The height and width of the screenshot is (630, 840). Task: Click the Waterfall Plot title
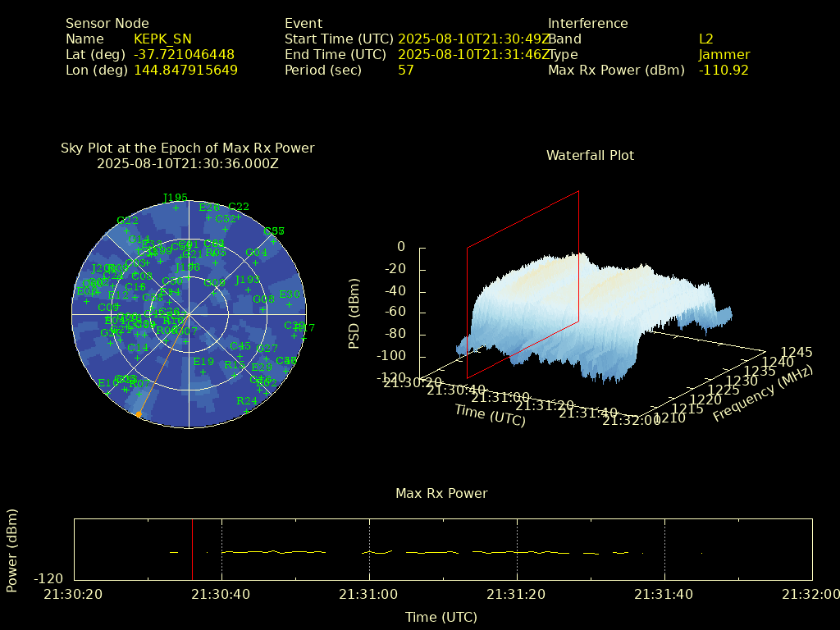590,155
